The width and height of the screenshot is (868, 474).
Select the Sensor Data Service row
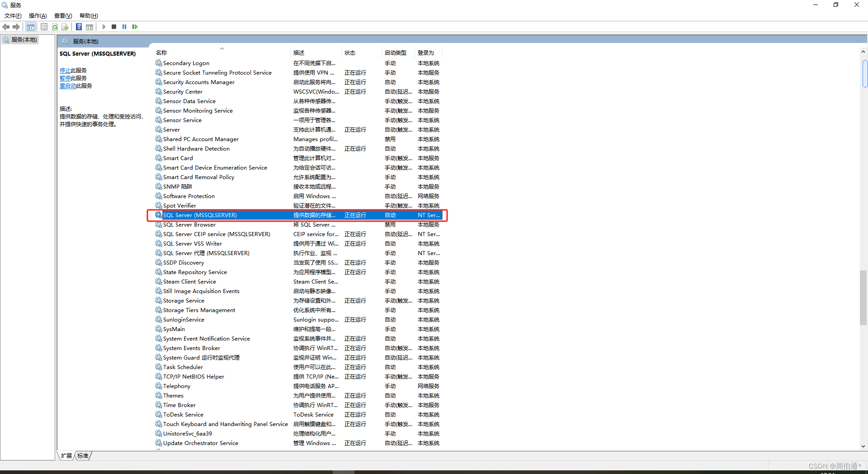tap(298, 101)
